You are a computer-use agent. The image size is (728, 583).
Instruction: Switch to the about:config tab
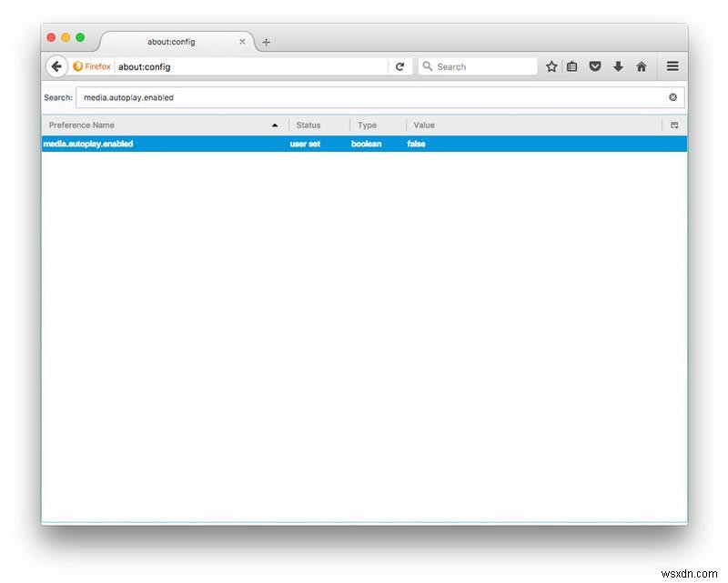tap(173, 42)
